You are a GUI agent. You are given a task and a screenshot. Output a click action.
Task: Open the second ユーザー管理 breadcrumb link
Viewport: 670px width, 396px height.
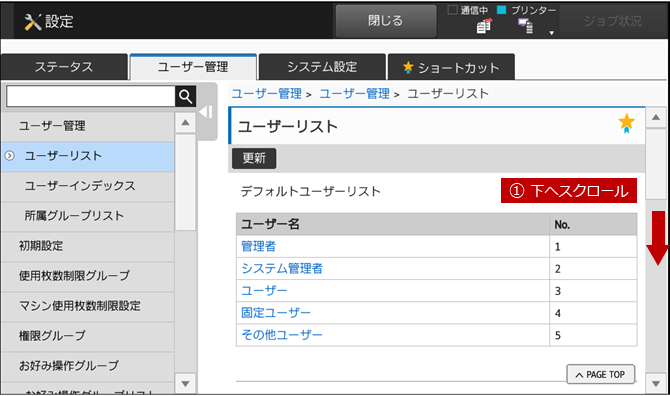point(354,94)
